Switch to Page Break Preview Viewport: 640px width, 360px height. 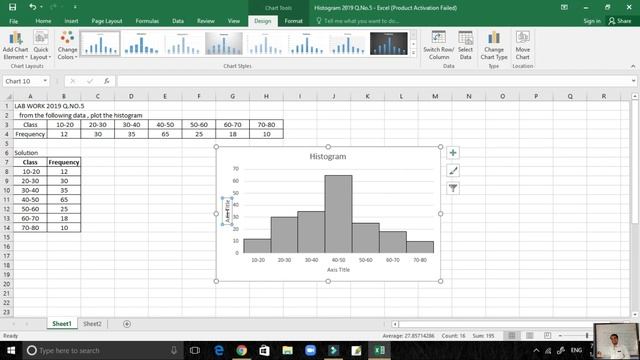[547, 336]
